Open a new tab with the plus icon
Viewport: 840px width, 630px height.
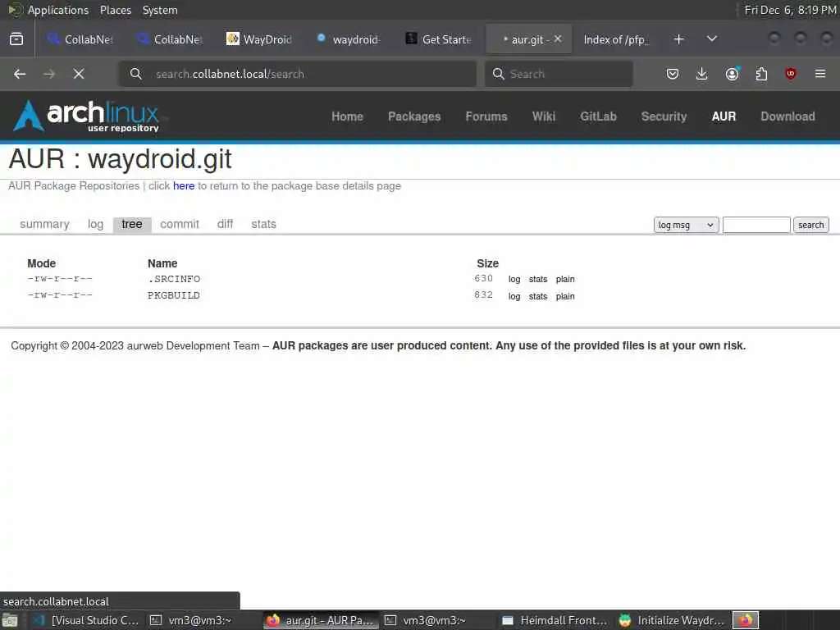pyautogui.click(x=678, y=39)
